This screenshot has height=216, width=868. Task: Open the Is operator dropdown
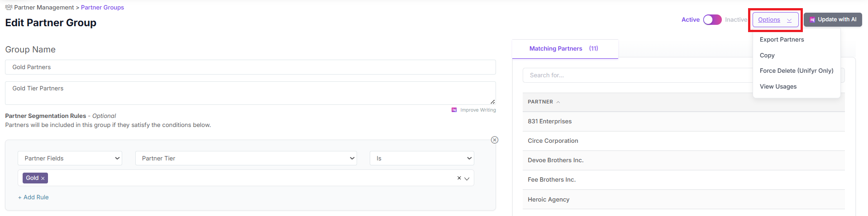click(x=421, y=158)
